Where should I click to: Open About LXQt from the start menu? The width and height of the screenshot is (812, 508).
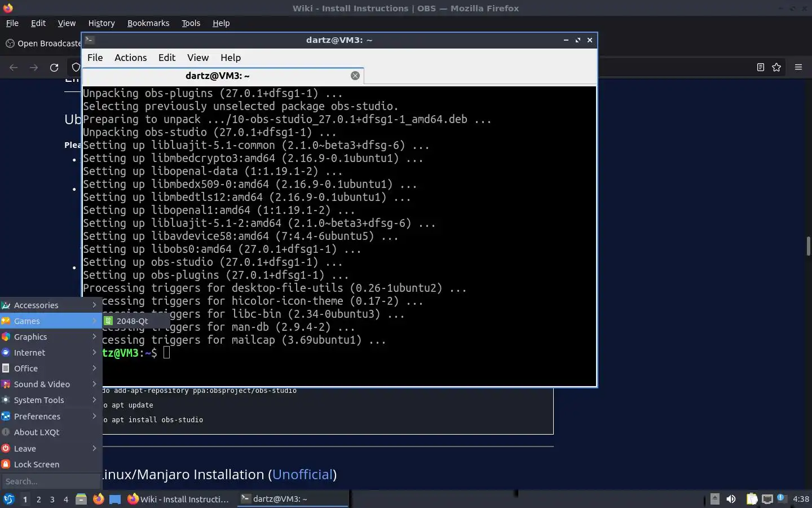tap(51, 432)
